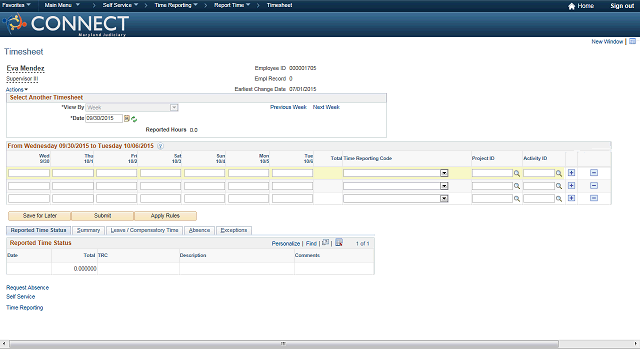Open Time Reporting Code dropdown in second row
Screen dimensions: 640x360
pyautogui.click(x=444, y=186)
